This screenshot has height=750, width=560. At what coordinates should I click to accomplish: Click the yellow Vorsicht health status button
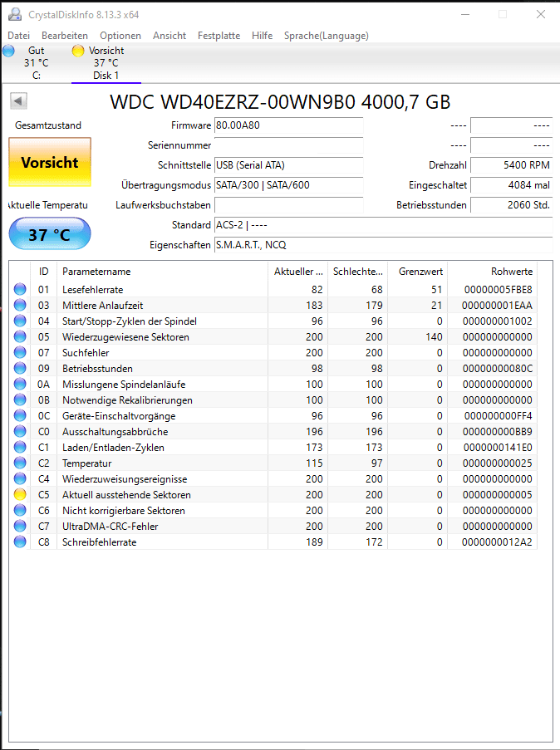pyautogui.click(x=50, y=162)
